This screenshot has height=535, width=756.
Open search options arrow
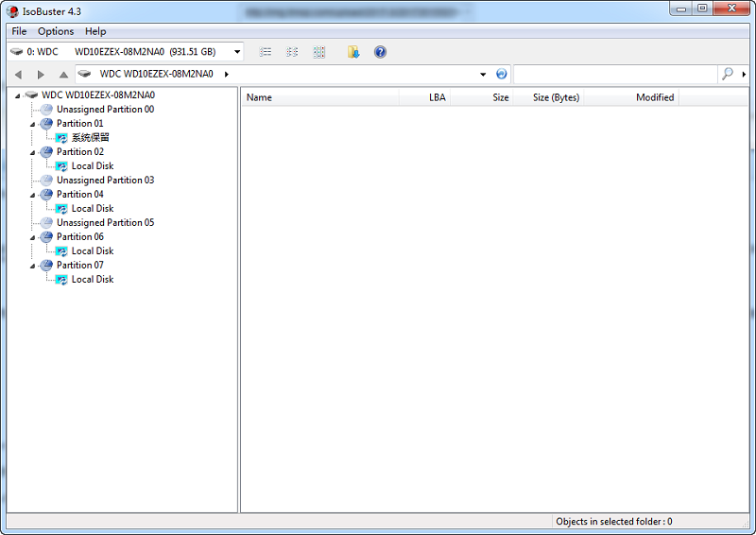point(744,75)
